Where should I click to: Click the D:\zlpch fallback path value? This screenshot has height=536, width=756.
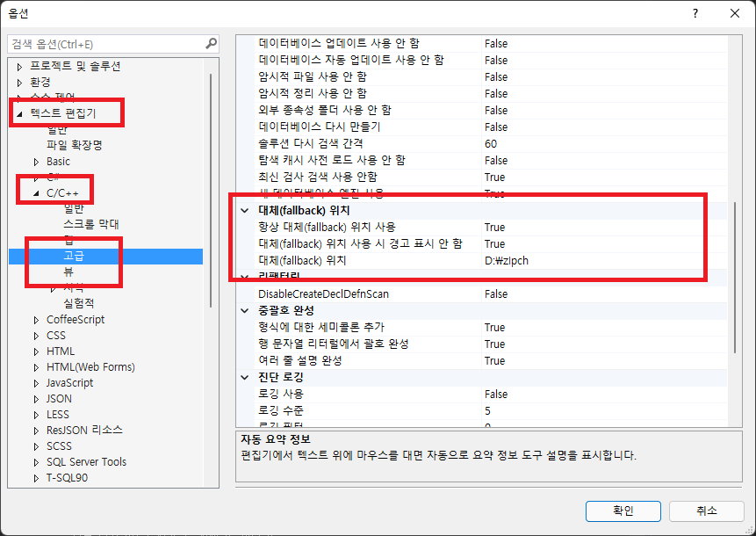pos(507,261)
